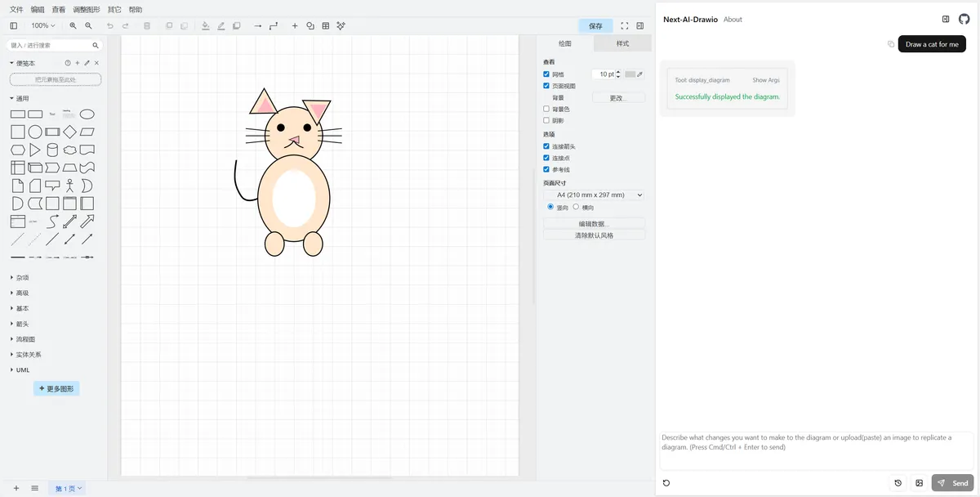
Task: Enable the 阴影 shadow checkbox
Action: [x=546, y=120]
